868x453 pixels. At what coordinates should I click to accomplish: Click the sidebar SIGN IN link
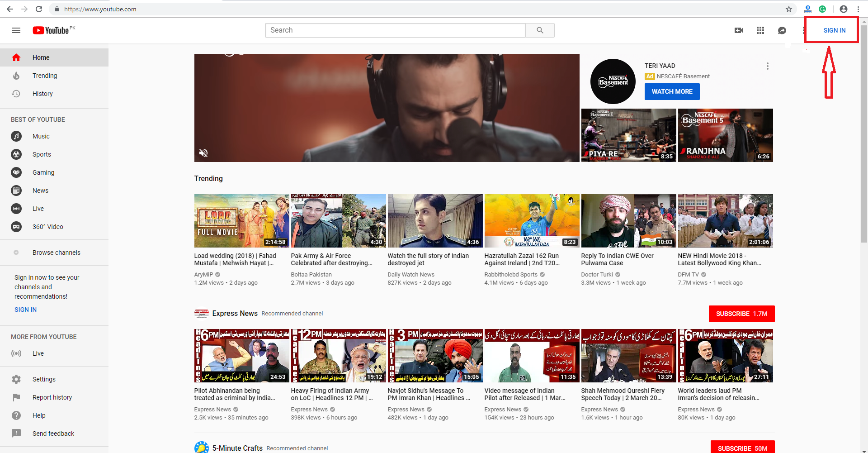(25, 310)
